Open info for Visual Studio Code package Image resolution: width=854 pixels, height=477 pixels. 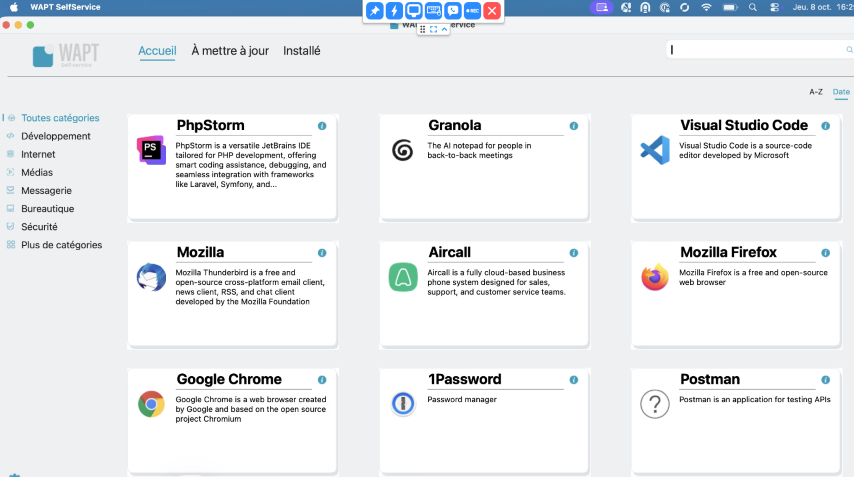point(826,126)
